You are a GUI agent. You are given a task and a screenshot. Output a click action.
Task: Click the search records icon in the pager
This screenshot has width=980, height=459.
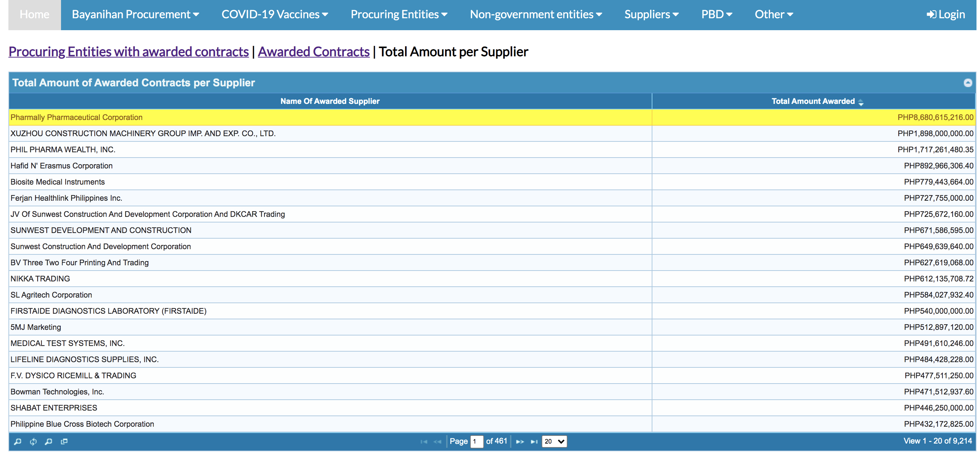[18, 441]
